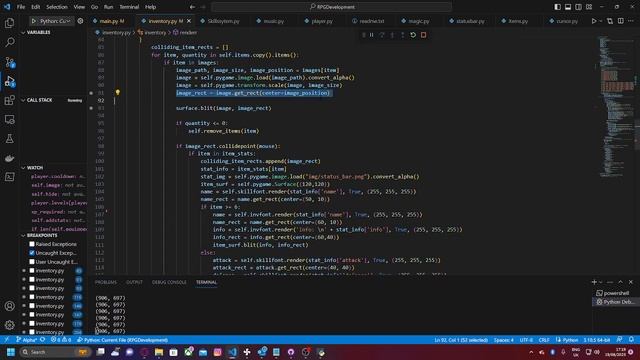Open the File menu
The height and width of the screenshot is (360, 640).
point(21,7)
